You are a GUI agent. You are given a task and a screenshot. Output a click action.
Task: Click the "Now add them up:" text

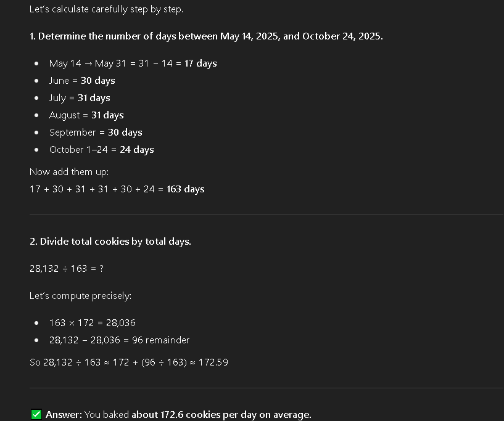69,172
